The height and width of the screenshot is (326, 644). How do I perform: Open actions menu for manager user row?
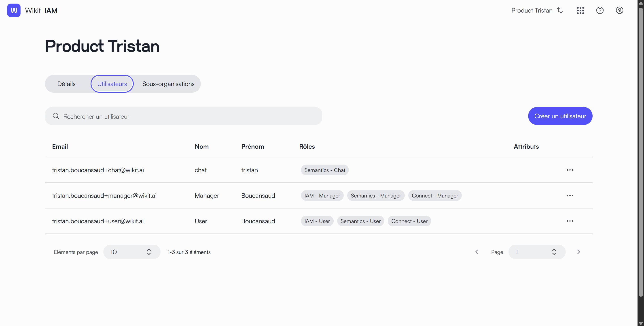coord(570,195)
